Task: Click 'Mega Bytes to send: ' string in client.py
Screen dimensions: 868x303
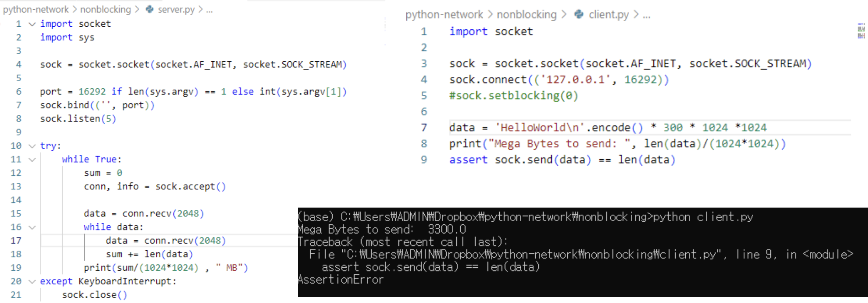Action: tap(559, 144)
